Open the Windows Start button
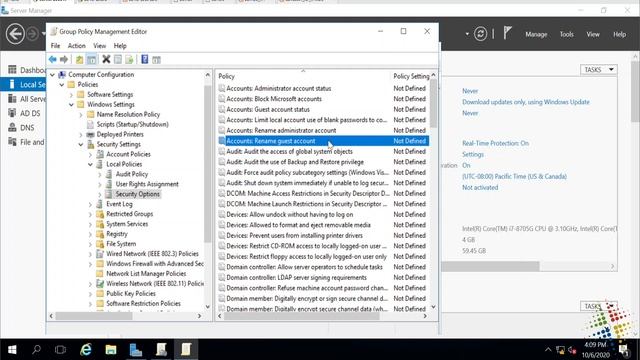The height and width of the screenshot is (360, 640). [12, 349]
